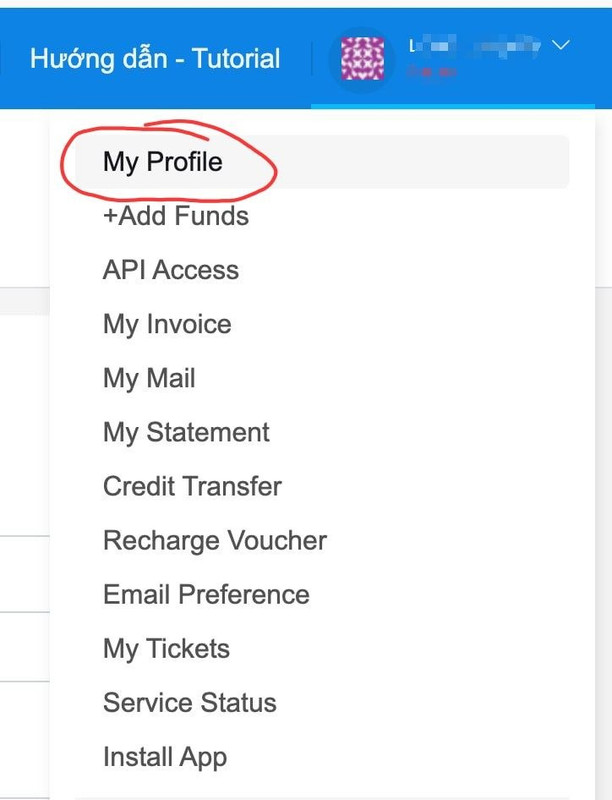Click the blurred account username text
Viewport: 612px width, 800px height.
tap(475, 46)
